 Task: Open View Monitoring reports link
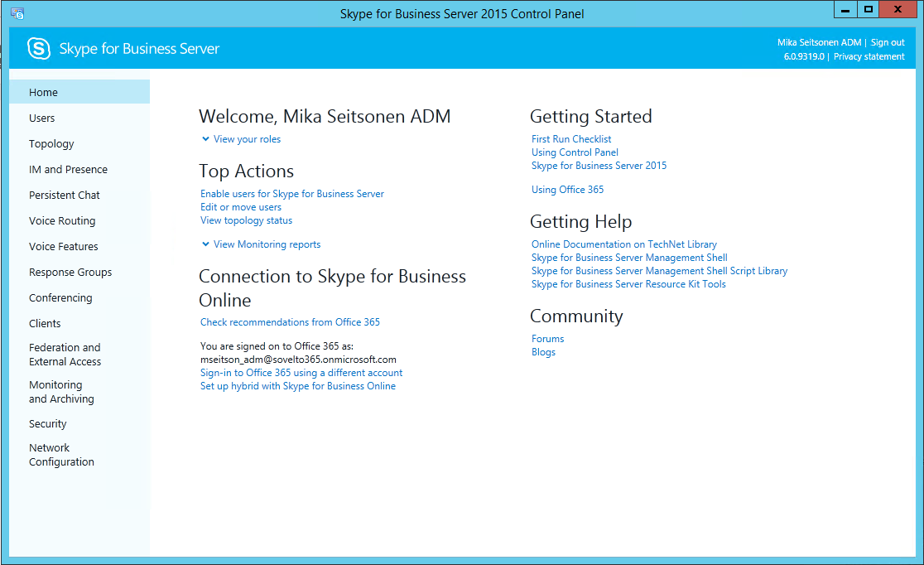tap(267, 244)
